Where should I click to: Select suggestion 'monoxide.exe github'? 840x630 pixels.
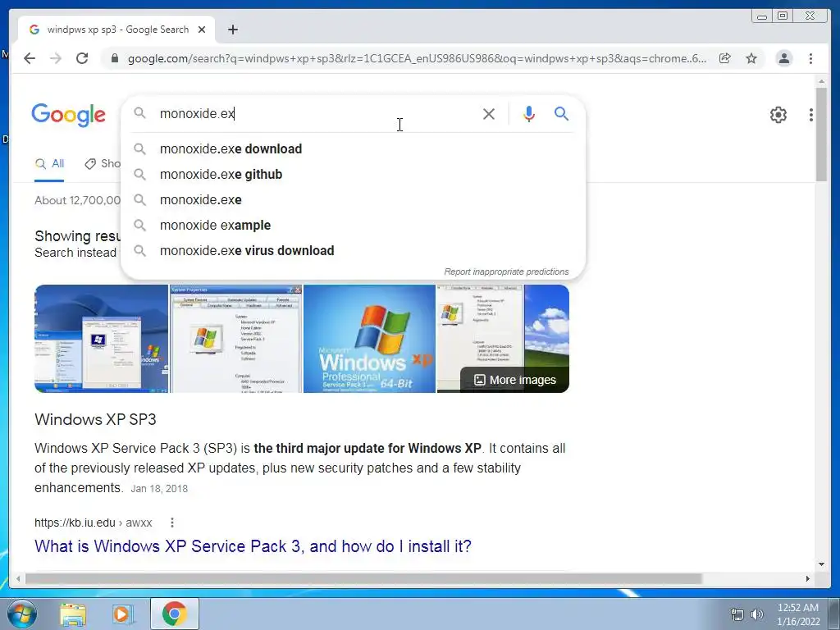click(354, 174)
